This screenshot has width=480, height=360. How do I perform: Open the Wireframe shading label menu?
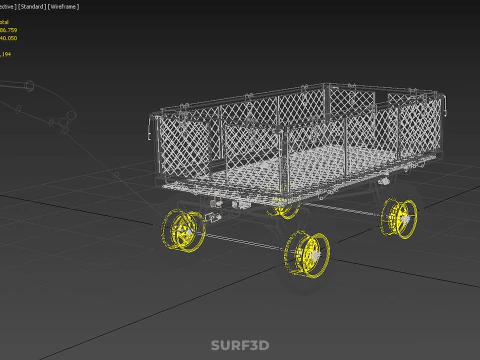click(63, 7)
